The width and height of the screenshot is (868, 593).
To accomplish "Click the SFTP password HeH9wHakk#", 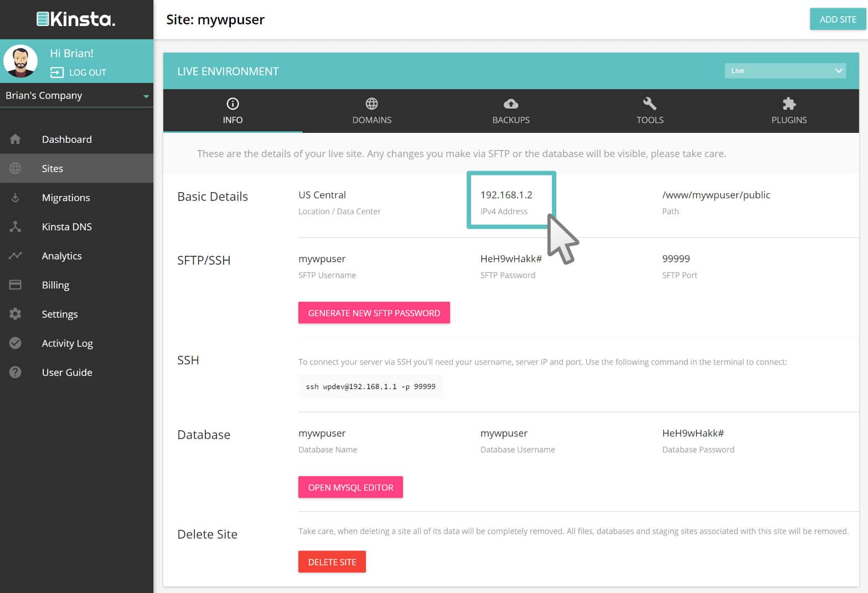I will 511,259.
